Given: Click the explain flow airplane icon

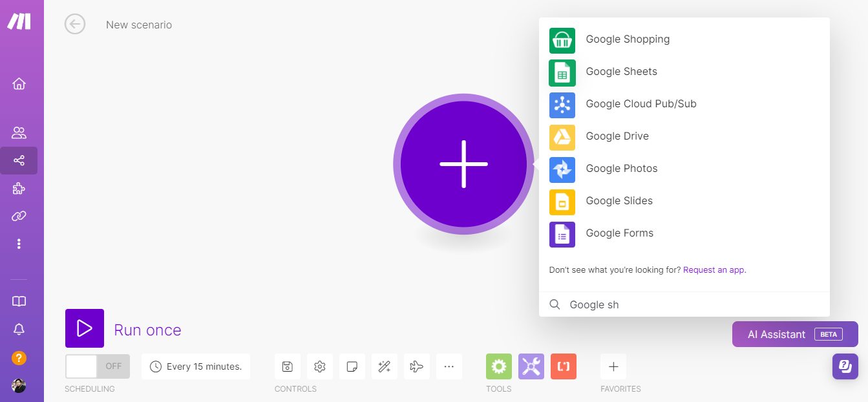Looking at the screenshot, I should pos(417,366).
